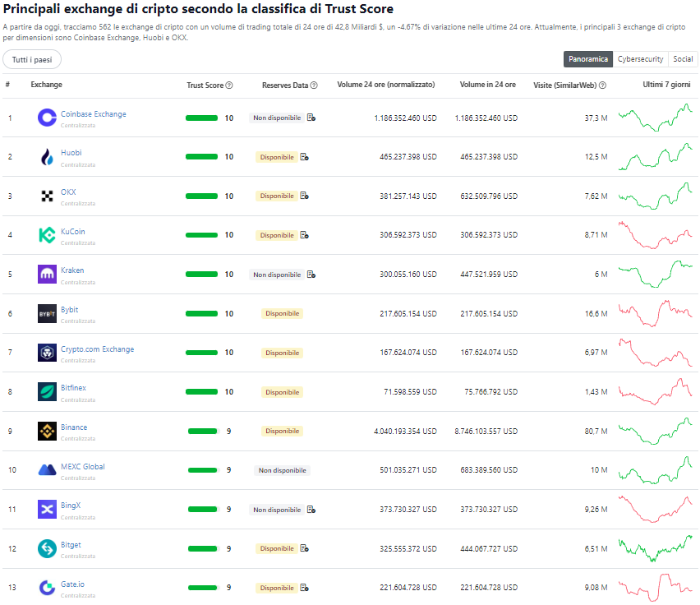Open Gate.io reserves document icon
Viewport: 700px width, 605px height.
[305, 588]
